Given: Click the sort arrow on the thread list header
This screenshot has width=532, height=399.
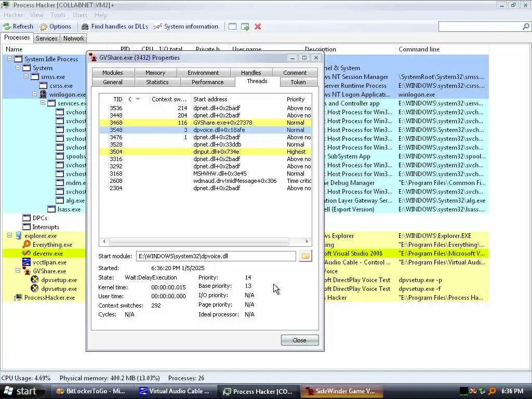Looking at the screenshot, I should coord(138,99).
